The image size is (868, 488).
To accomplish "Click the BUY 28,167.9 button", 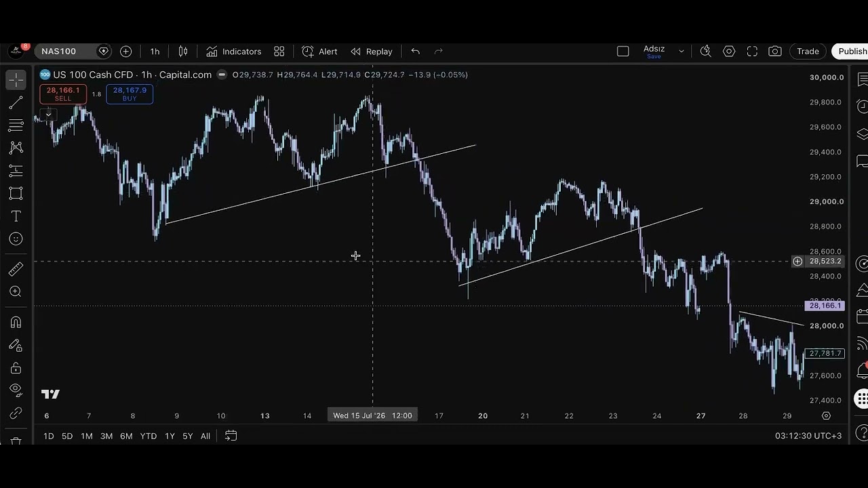I will [x=130, y=94].
